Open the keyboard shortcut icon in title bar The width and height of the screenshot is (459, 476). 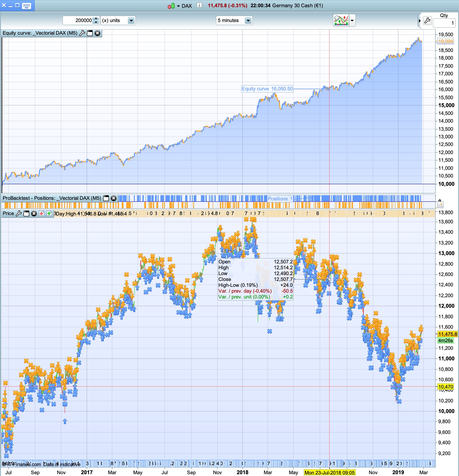pyautogui.click(x=26, y=6)
